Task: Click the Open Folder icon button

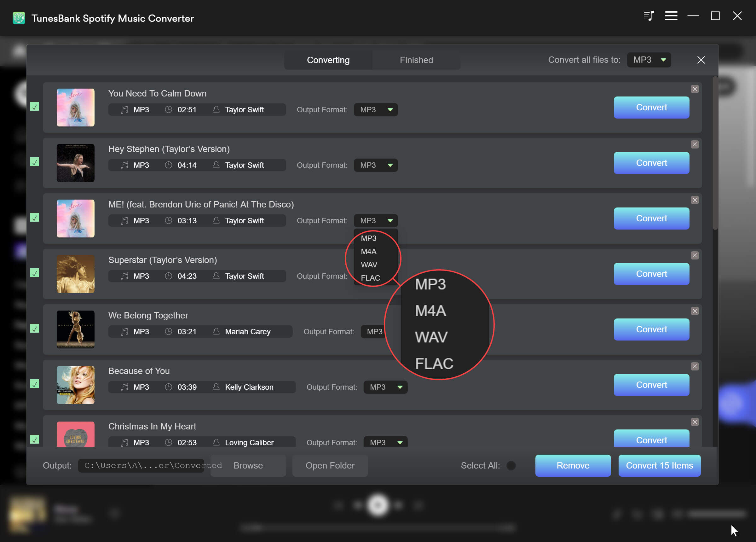Action: [x=330, y=465]
